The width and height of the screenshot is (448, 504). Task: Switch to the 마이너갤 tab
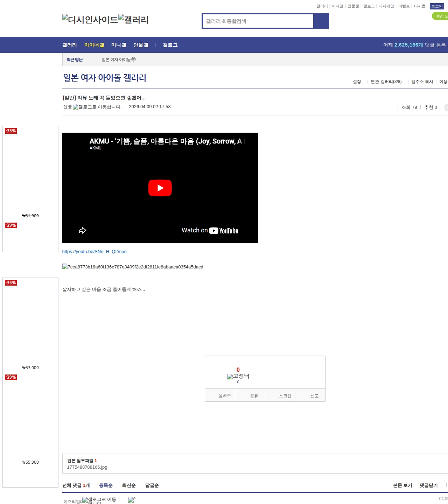pos(94,45)
